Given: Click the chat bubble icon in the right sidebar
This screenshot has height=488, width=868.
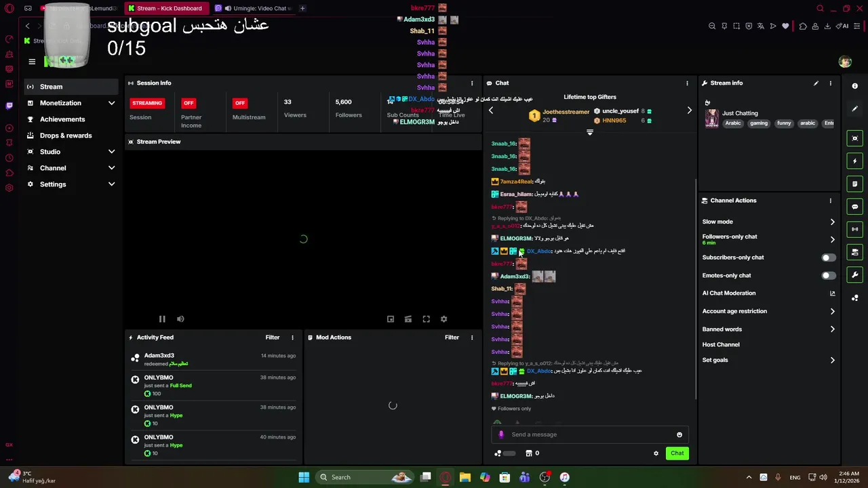Looking at the screenshot, I should (x=854, y=207).
